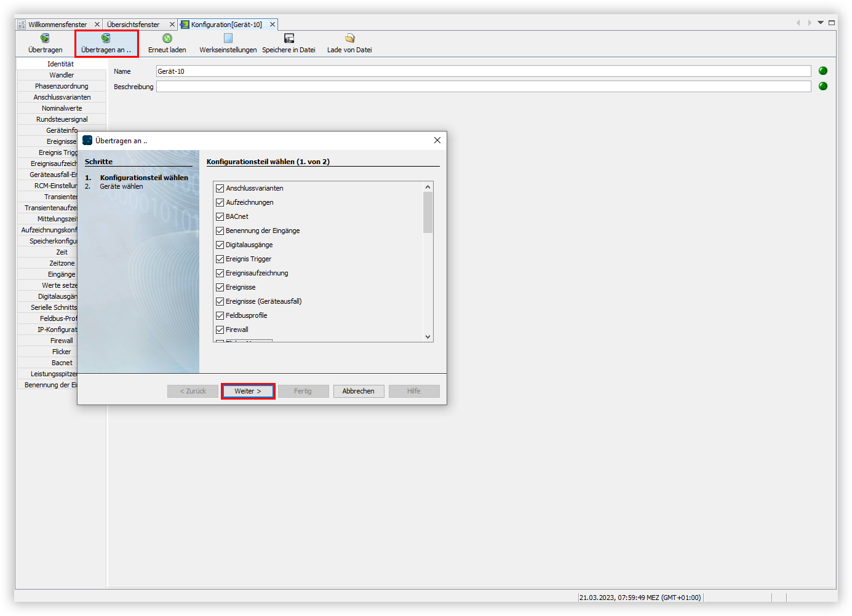
Task: Cancel the dialog with Abbrechen
Action: [359, 391]
